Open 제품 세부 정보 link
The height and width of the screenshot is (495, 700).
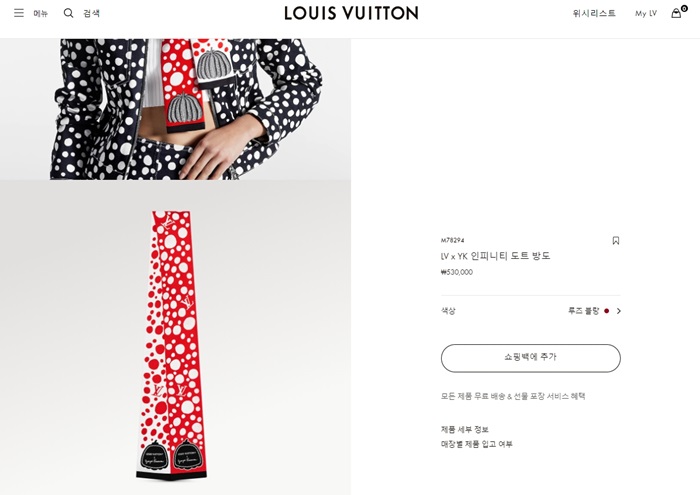click(465, 429)
